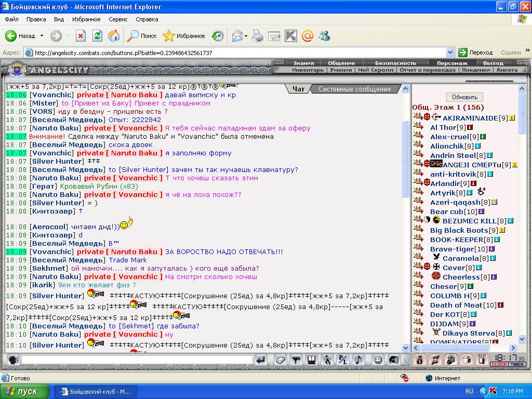Click the money bag icon in bottom bar

coord(420,360)
